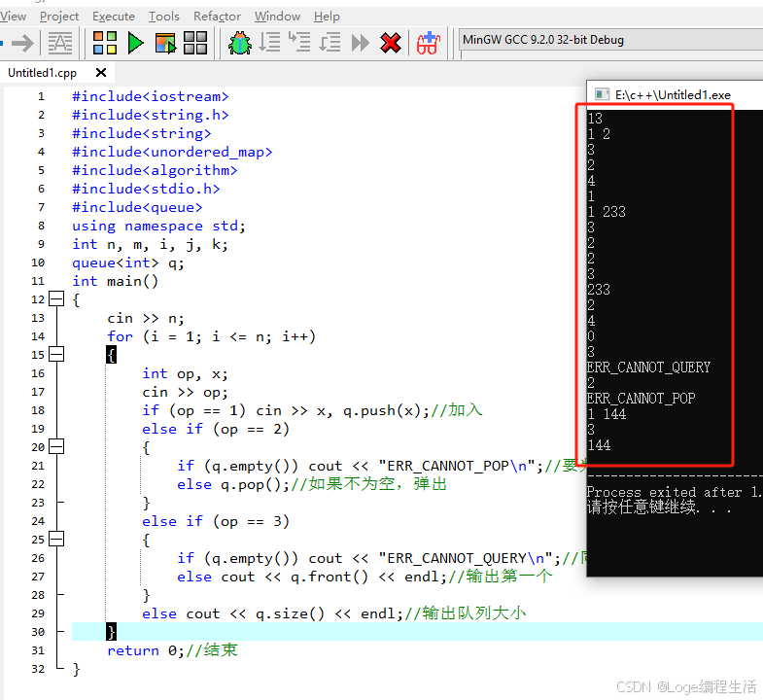Image resolution: width=763 pixels, height=700 pixels.
Task: Click the Step Into debug icon
Action: (x=299, y=43)
